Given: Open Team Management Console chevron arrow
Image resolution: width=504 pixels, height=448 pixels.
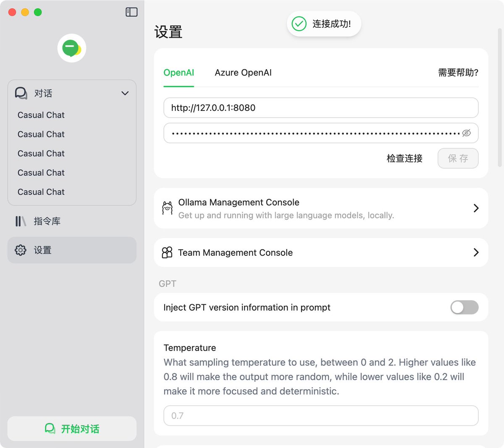Looking at the screenshot, I should tap(476, 252).
